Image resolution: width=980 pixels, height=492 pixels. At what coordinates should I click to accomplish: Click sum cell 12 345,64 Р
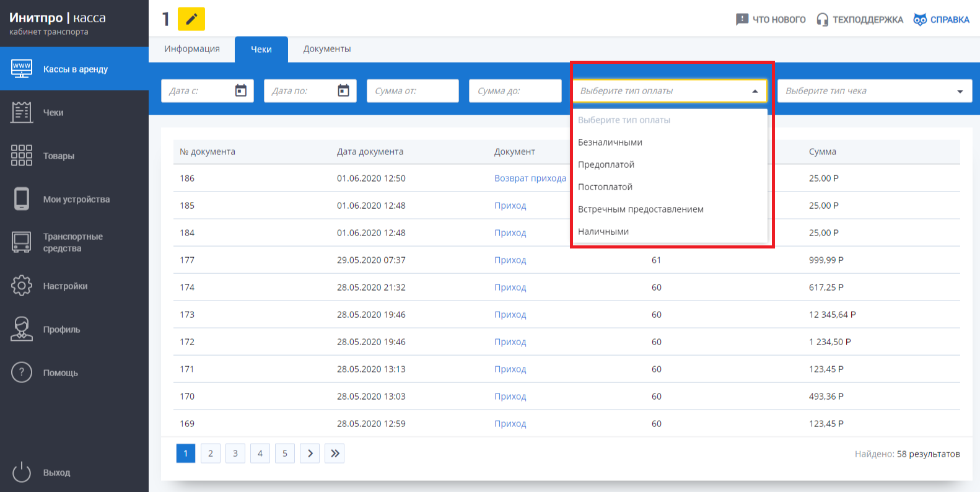click(833, 314)
